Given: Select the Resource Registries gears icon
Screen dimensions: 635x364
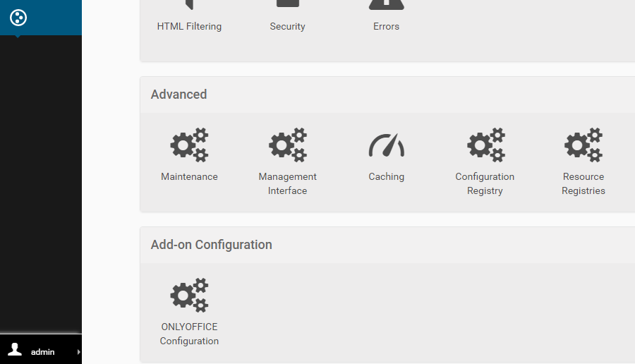Looking at the screenshot, I should pos(583,145).
